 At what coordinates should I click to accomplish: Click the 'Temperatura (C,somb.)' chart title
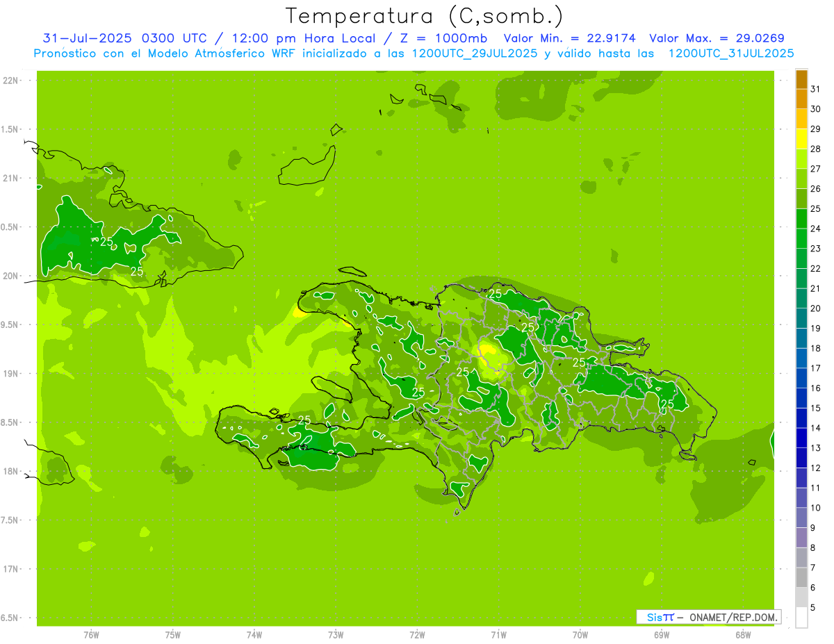[425, 16]
